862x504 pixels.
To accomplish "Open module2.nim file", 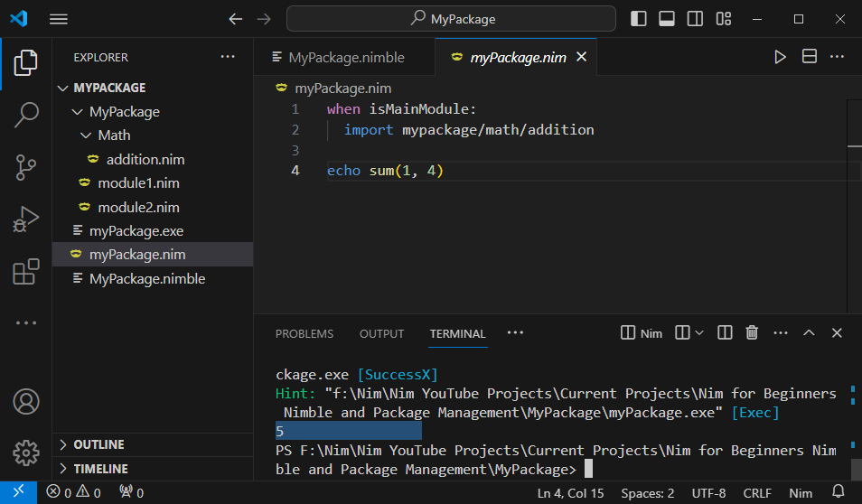I will 153,207.
